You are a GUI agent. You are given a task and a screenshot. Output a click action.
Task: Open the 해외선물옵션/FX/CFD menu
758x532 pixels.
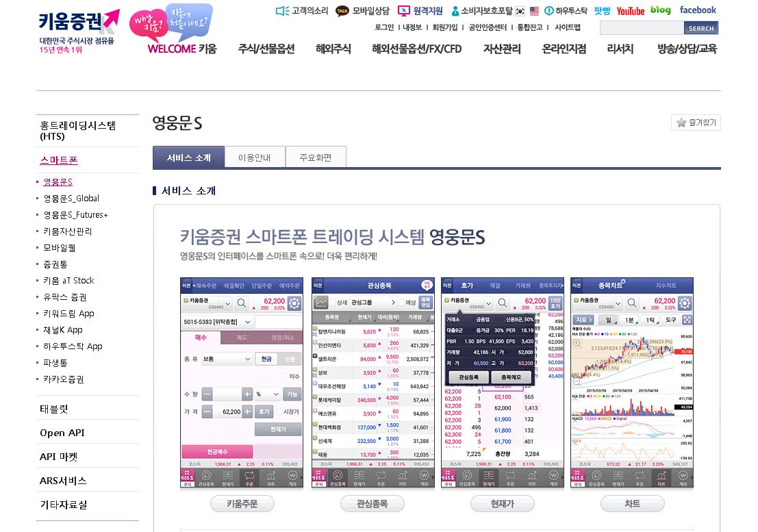tap(417, 49)
